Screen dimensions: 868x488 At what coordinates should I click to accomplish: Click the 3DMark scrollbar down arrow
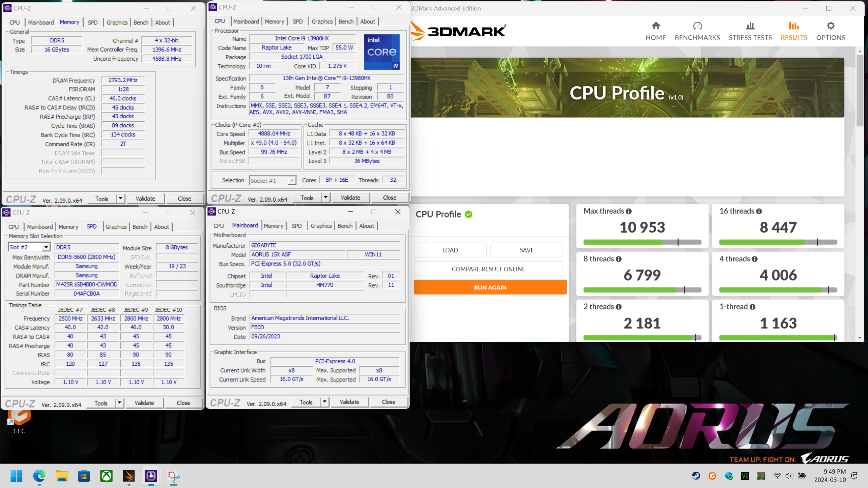[860, 338]
